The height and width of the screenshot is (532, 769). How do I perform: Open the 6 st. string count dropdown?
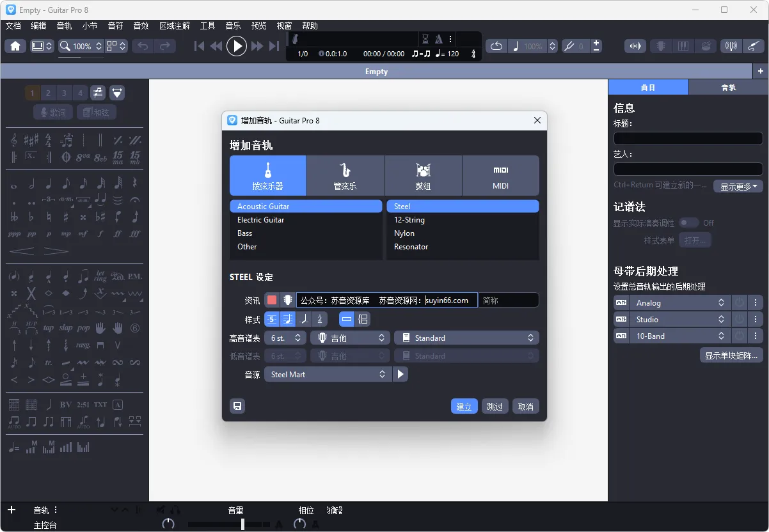point(285,338)
